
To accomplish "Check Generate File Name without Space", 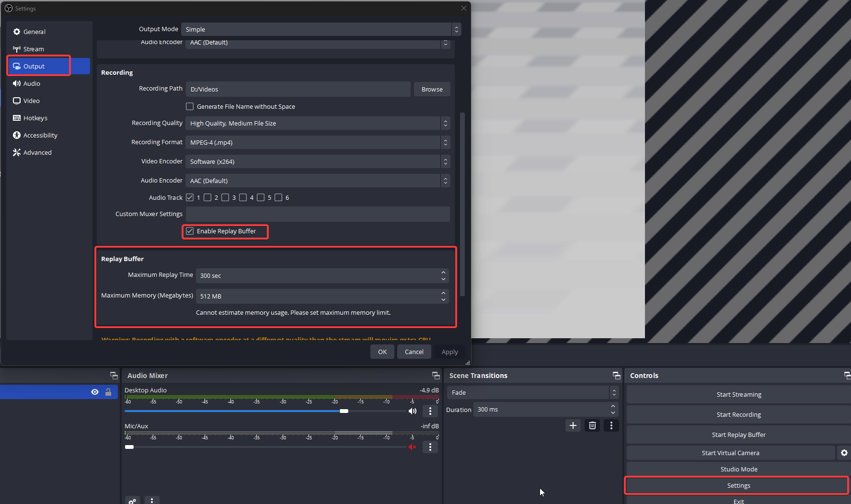I will tap(190, 106).
